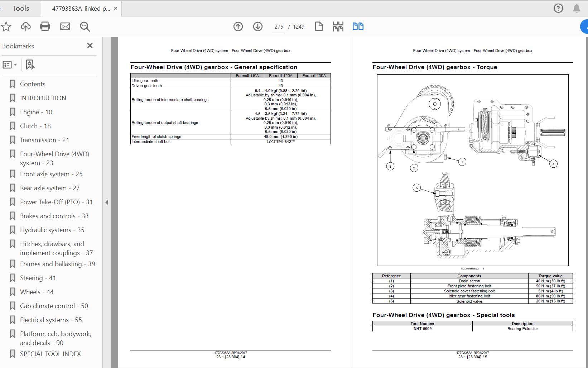Screen dimensions: 588x368
Task: Click the bookmark icon beside Wheels - 44
Action: [13, 292]
